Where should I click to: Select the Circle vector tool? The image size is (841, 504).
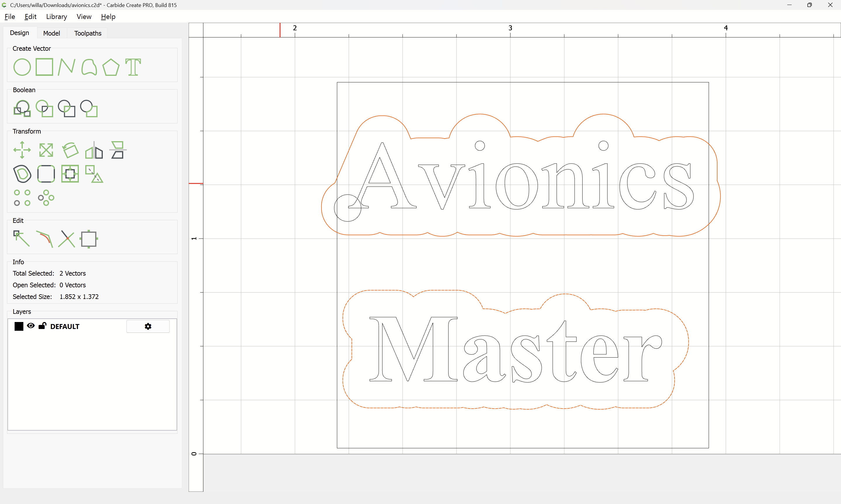tap(22, 67)
